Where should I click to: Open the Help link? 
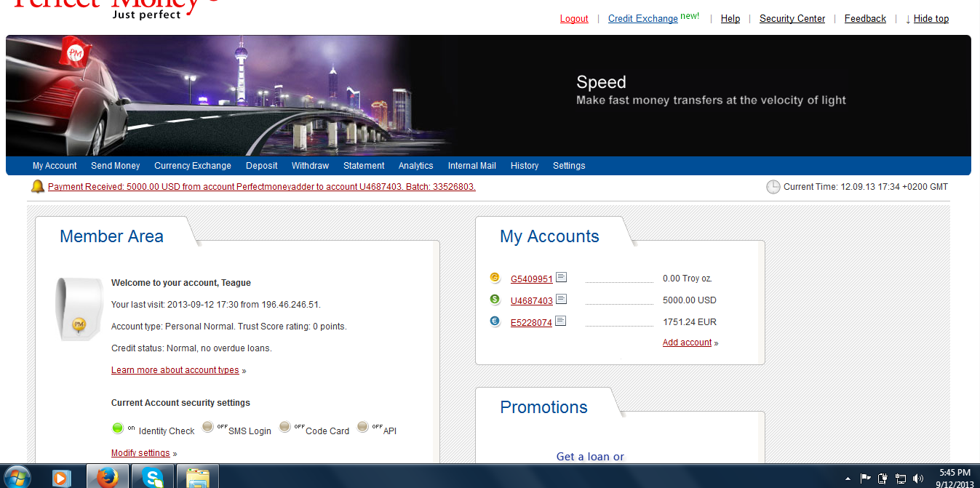click(730, 19)
